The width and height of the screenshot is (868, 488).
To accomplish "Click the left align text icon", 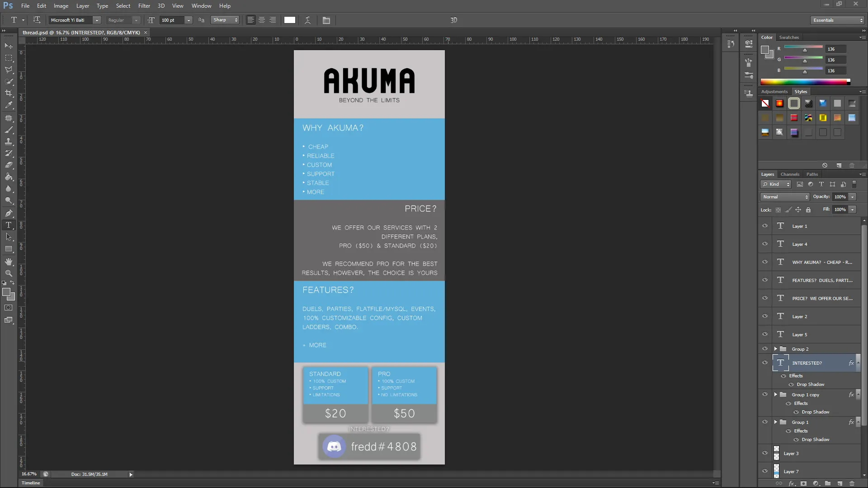I will click(250, 20).
